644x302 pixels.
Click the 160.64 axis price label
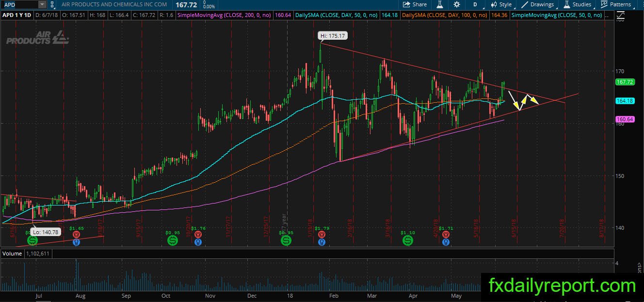[x=625, y=119]
